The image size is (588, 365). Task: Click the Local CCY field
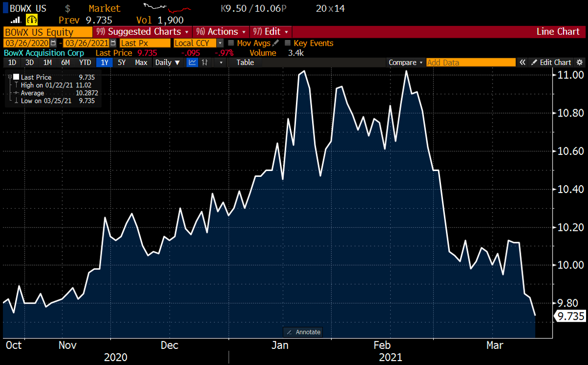pyautogui.click(x=196, y=43)
